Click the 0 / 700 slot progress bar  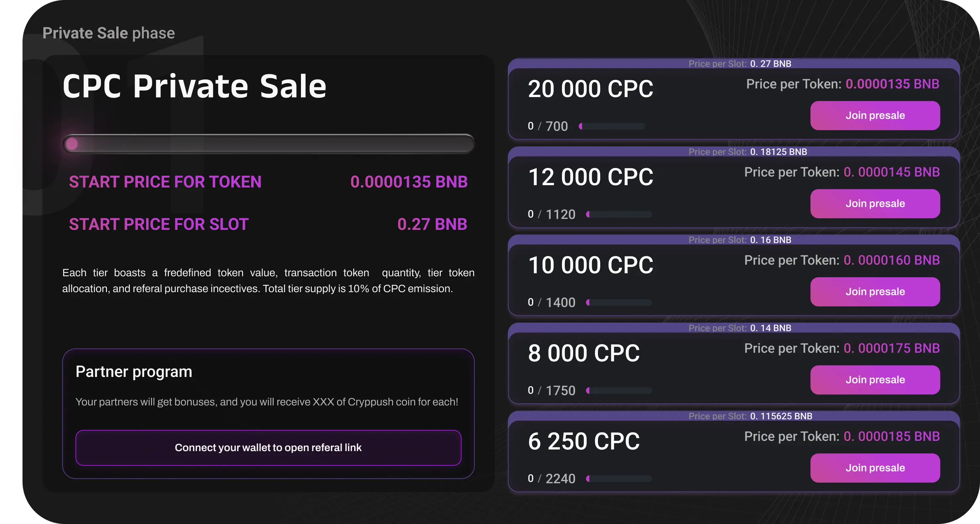click(x=612, y=126)
